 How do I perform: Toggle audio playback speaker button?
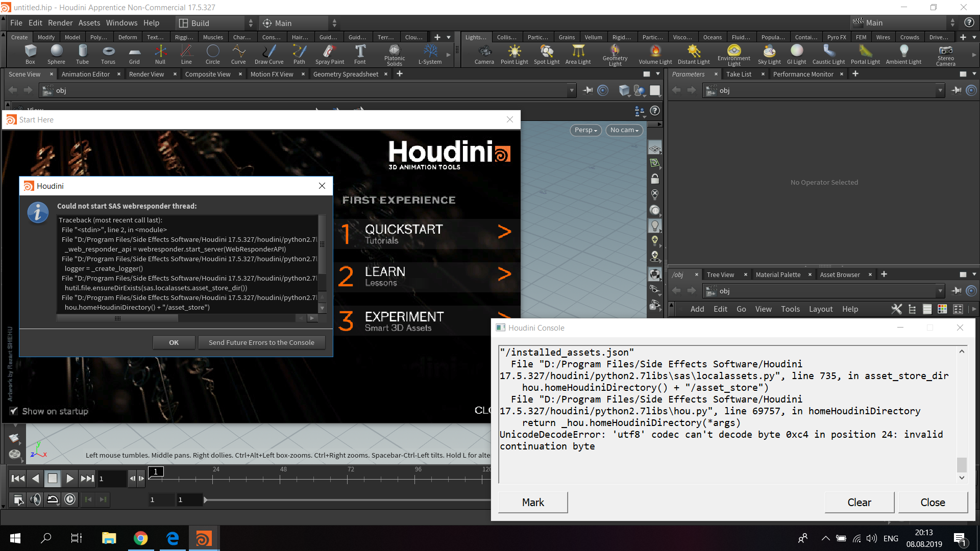(35, 499)
